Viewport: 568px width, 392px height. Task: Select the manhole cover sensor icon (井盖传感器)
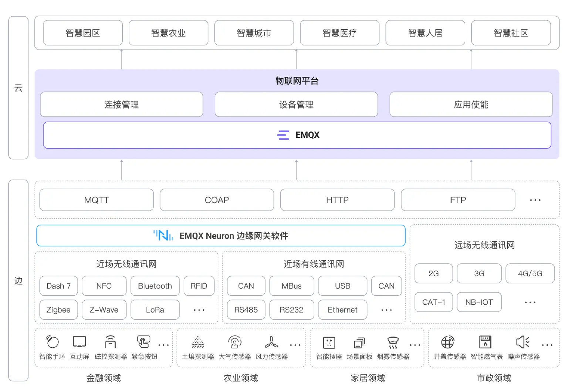pos(447,342)
